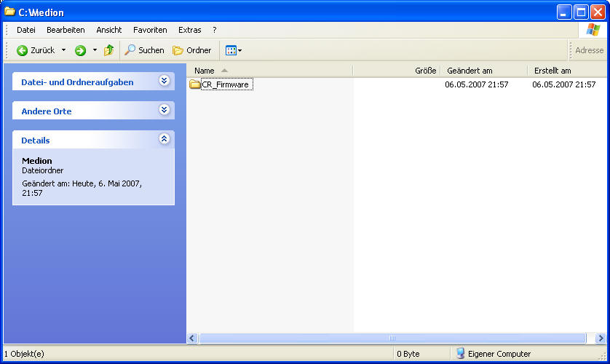Select the CR_Firmware folder icon
Screen dimensions: 610x364
click(x=194, y=84)
